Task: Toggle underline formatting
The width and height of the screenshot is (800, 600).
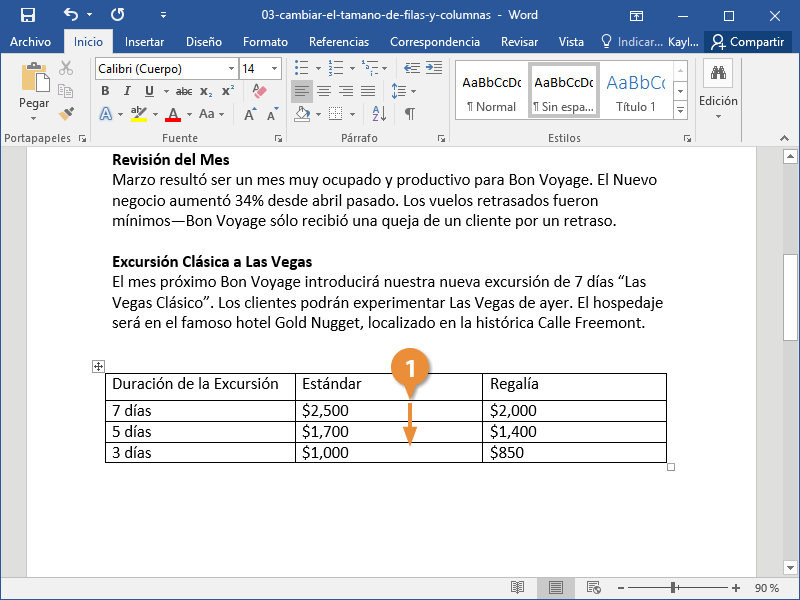Action: (x=149, y=91)
